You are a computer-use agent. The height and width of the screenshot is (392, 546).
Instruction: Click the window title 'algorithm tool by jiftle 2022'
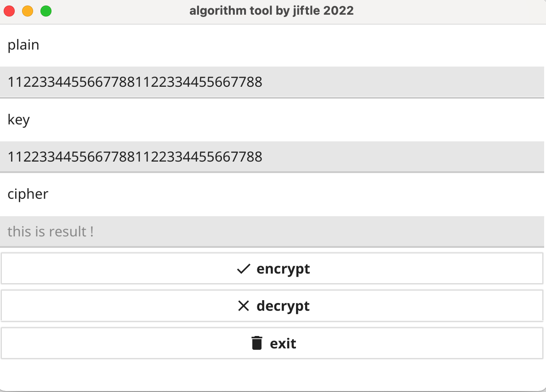[272, 10]
